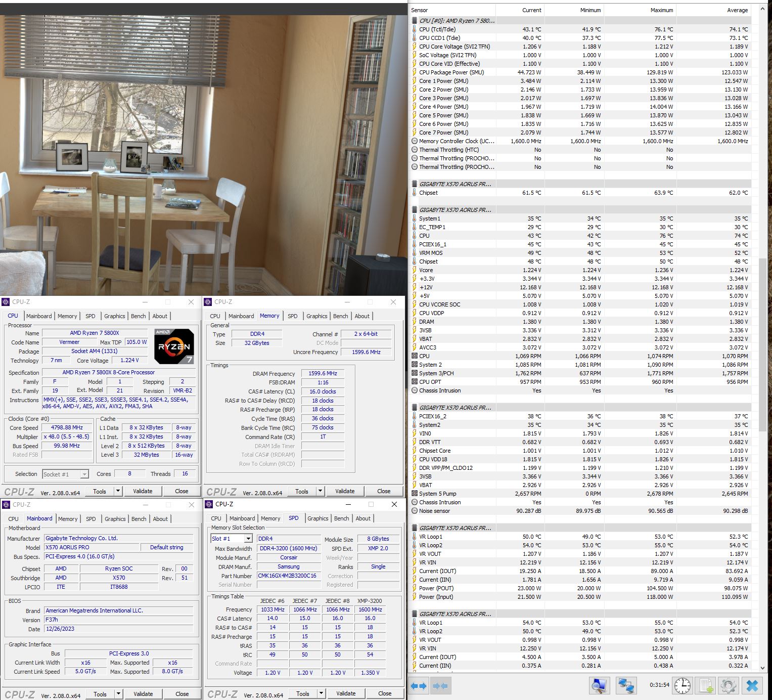Viewport: 772px width, 700px height.
Task: Click CPU-Z app icon in the SPD window title bar
Action: (208, 504)
